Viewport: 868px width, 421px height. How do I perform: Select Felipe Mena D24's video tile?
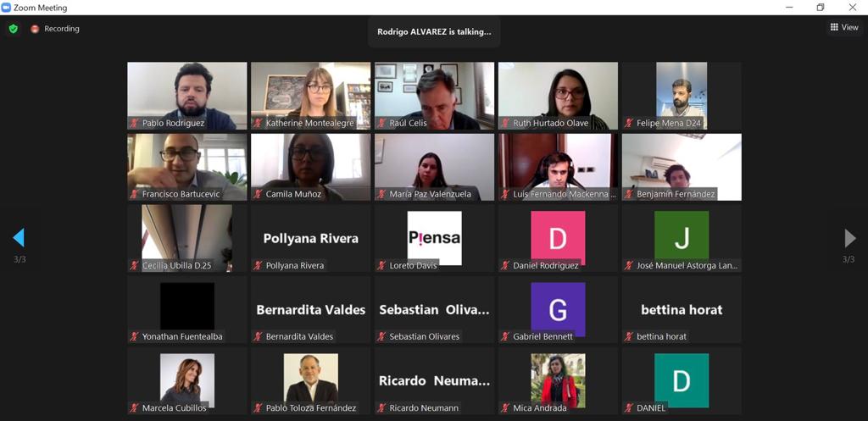point(682,96)
